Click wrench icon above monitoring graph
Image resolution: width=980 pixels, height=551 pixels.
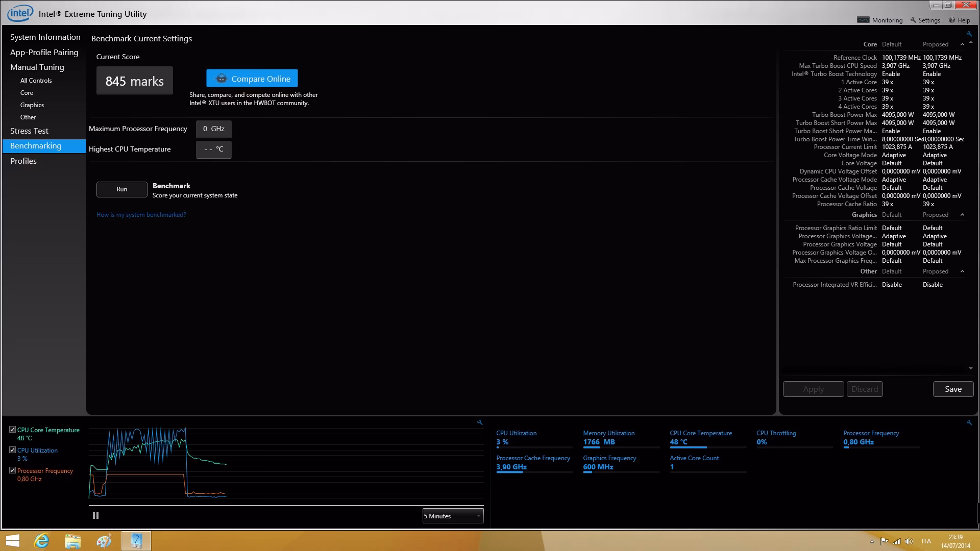tap(480, 422)
